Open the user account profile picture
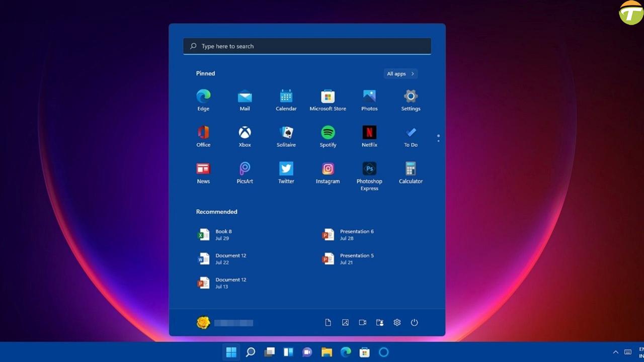Viewport: 644px width, 362px height. point(203,322)
